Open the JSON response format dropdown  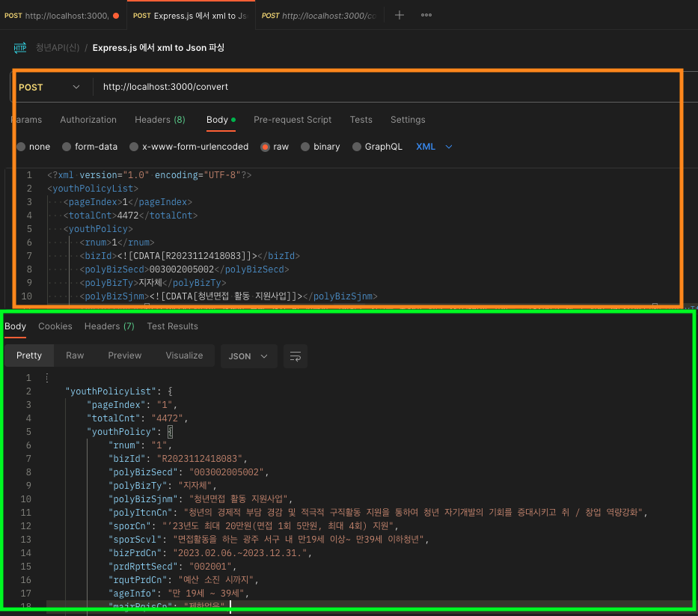point(248,356)
